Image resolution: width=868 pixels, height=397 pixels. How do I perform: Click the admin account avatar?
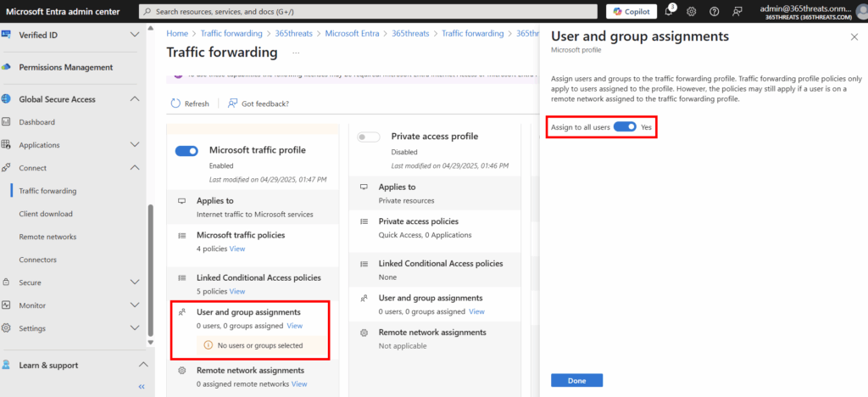[862, 11]
